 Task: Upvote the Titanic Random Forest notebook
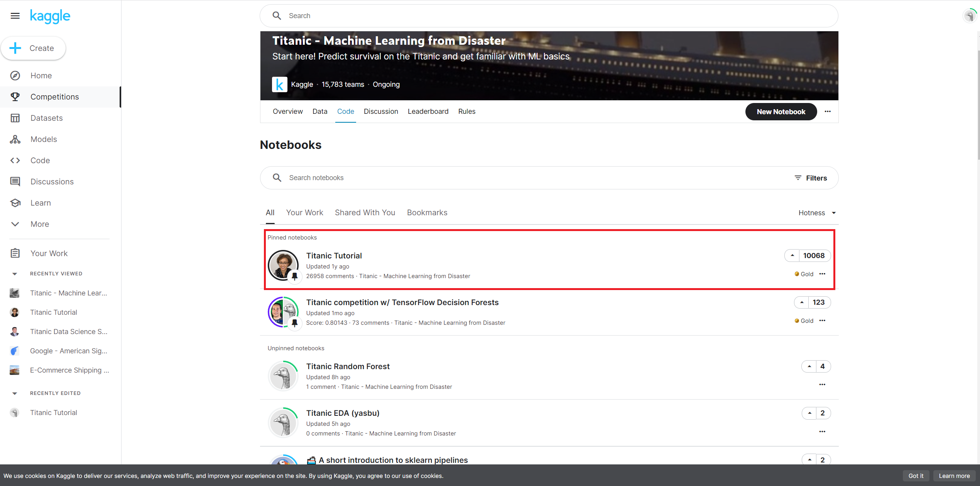click(x=809, y=366)
